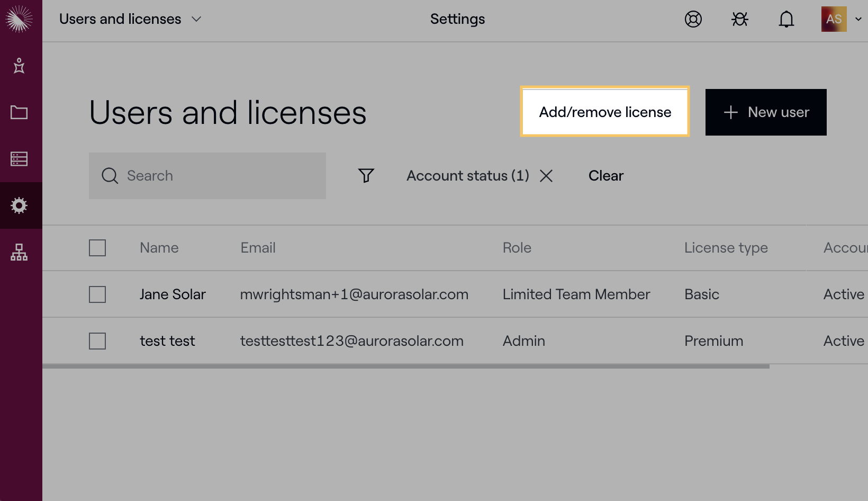Remove the Account status filter
Viewport: 868px width, 501px height.
[x=546, y=176]
